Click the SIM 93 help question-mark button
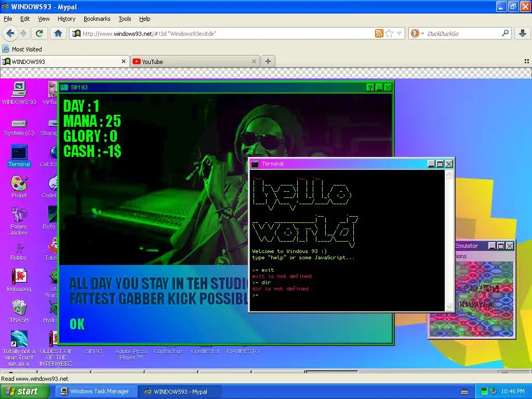This screenshot has width=532, height=399. tap(370, 87)
